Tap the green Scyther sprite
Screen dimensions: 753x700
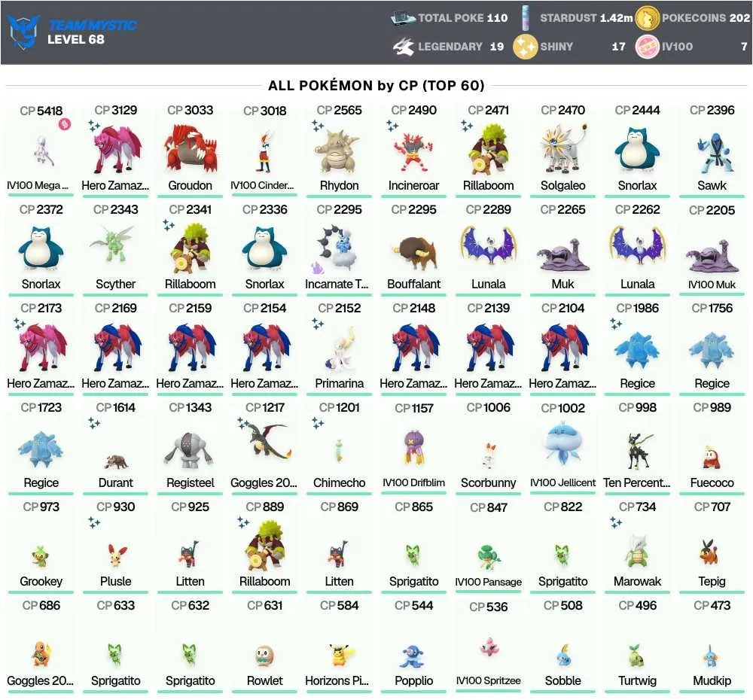pyautogui.click(x=113, y=245)
